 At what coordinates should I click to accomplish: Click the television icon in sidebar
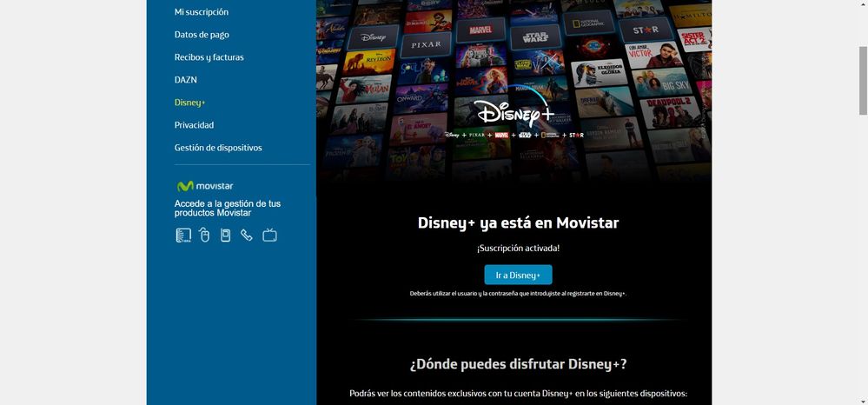point(269,235)
